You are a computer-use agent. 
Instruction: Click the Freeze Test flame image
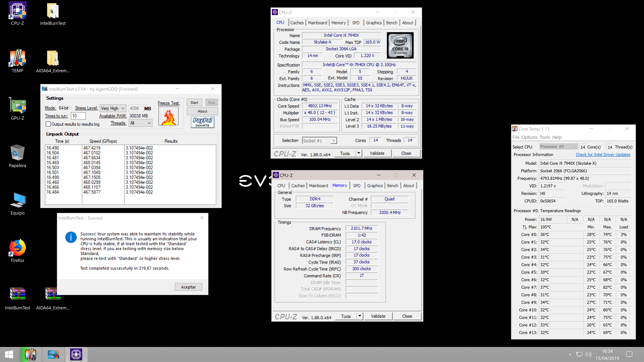[x=169, y=116]
